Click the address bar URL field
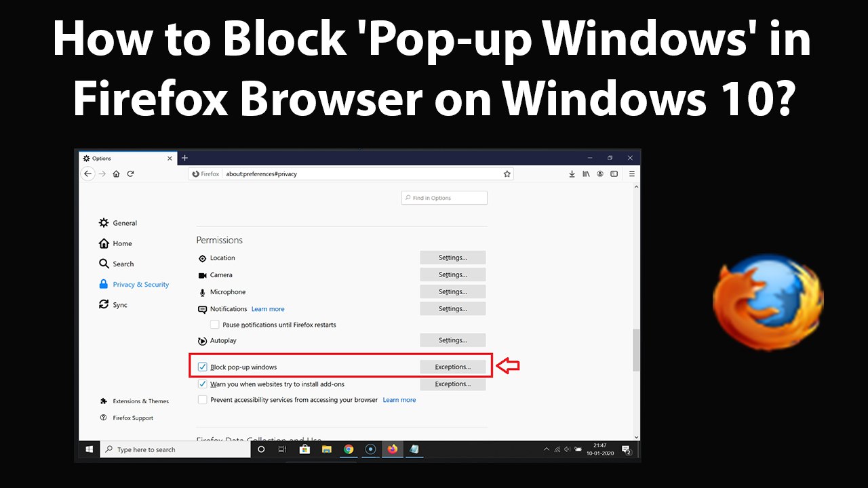 pyautogui.click(x=351, y=174)
